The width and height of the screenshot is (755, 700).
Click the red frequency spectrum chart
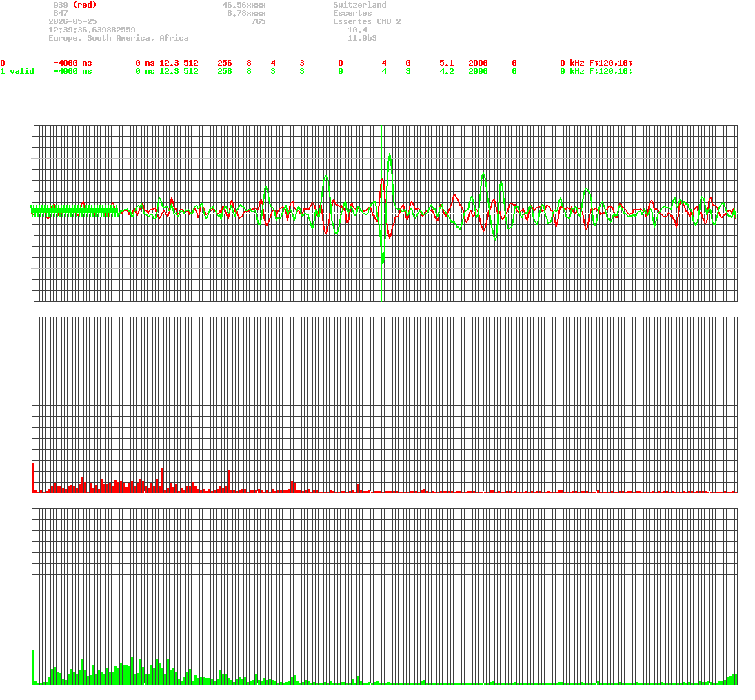(x=385, y=405)
